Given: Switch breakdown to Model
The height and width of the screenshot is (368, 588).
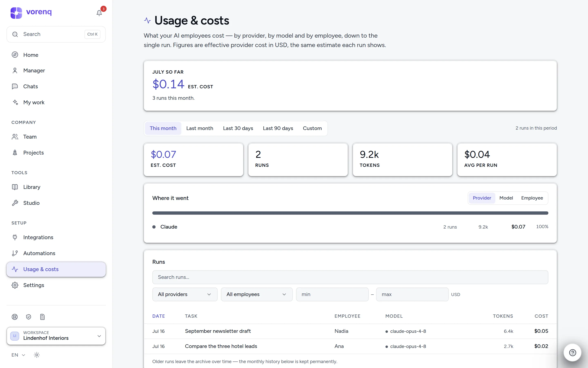Looking at the screenshot, I should coord(506,198).
